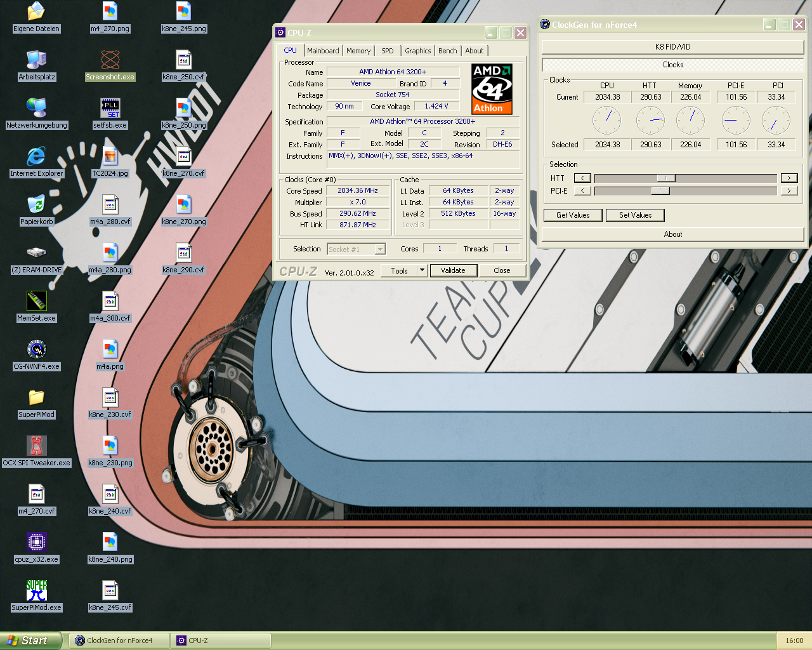The height and width of the screenshot is (650, 812).
Task: Click the Close button in CPU-Z
Action: [502, 270]
